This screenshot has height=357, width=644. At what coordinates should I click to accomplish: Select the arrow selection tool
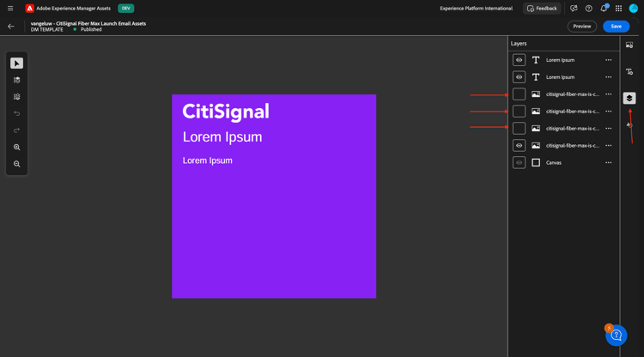[x=17, y=64]
